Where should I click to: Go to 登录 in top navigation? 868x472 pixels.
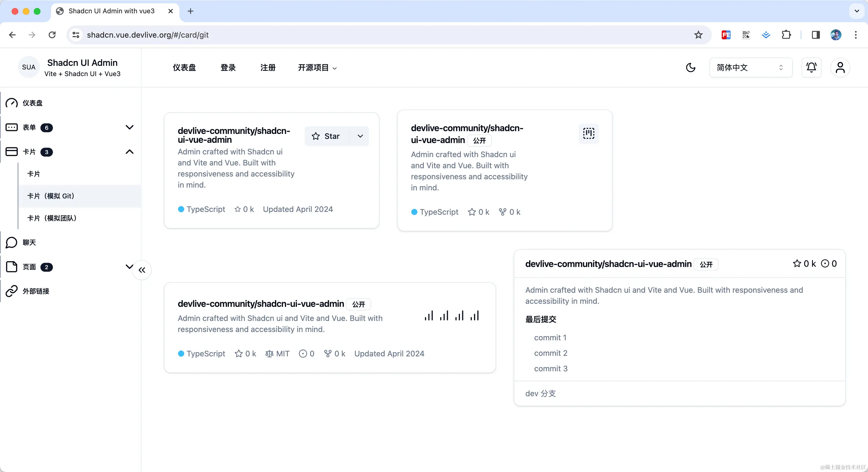pos(228,68)
